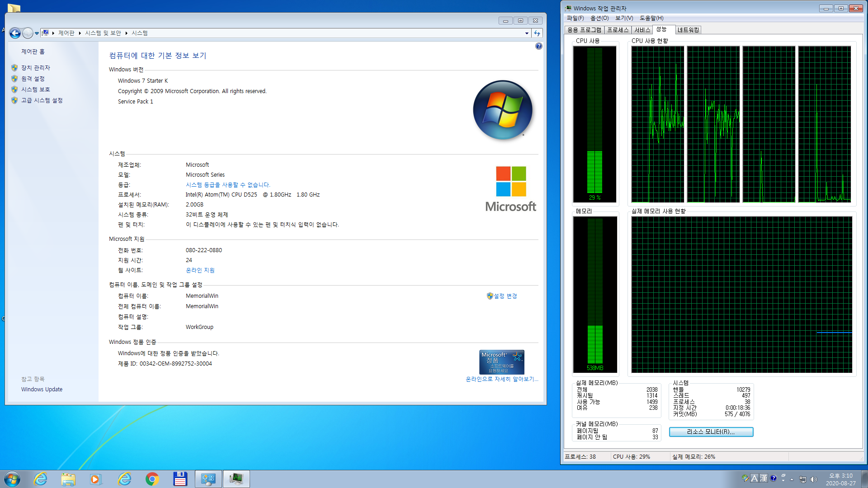Select 제어판 in the breadcrumb path
The image size is (868, 488).
(x=66, y=33)
